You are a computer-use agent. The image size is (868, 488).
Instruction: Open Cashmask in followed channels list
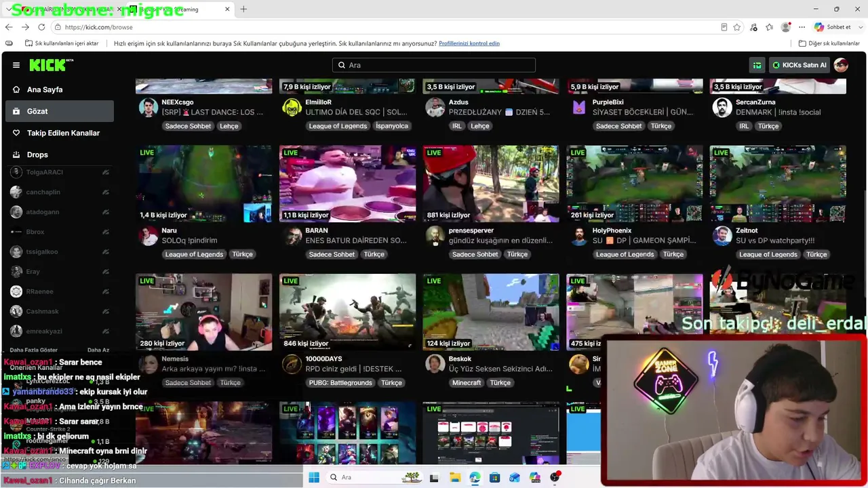coord(60,311)
